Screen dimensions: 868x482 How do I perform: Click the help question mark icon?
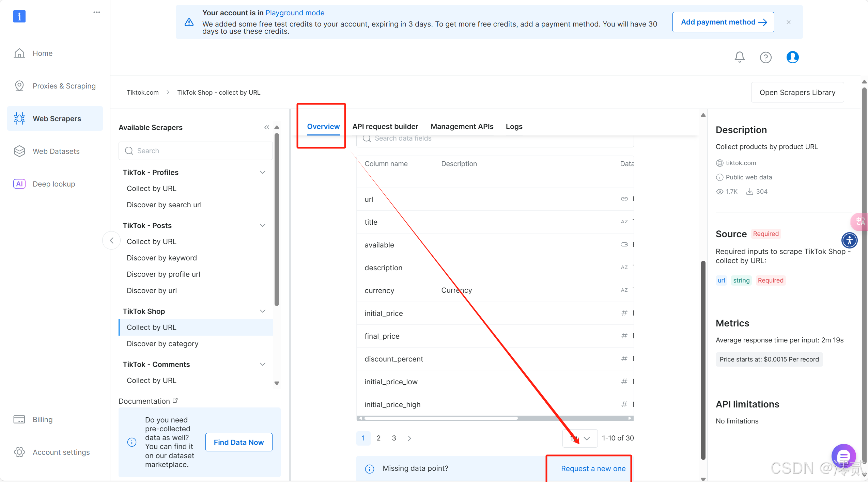[x=765, y=57]
